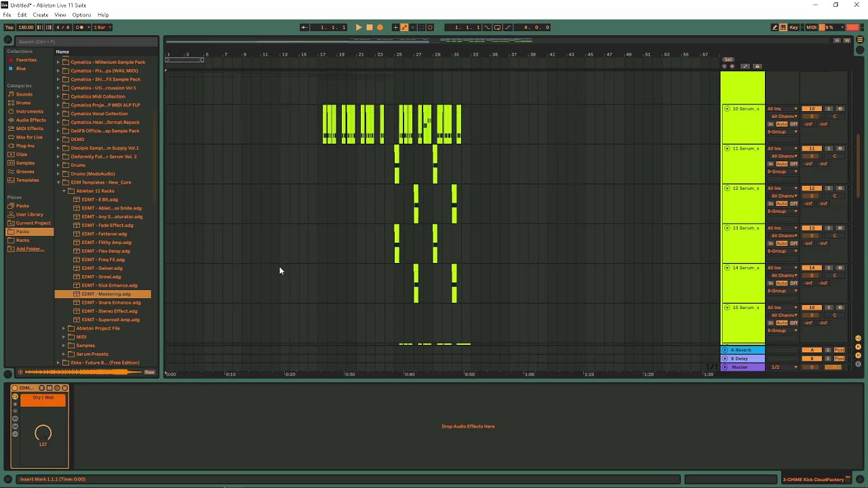The height and width of the screenshot is (488, 868).
Task: Enable Automation Arm in the transport bar
Action: click(x=404, y=27)
